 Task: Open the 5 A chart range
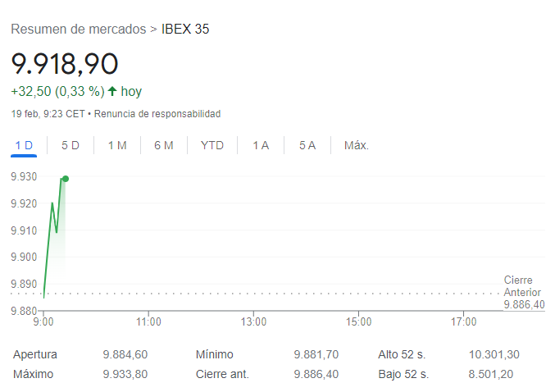(x=307, y=145)
